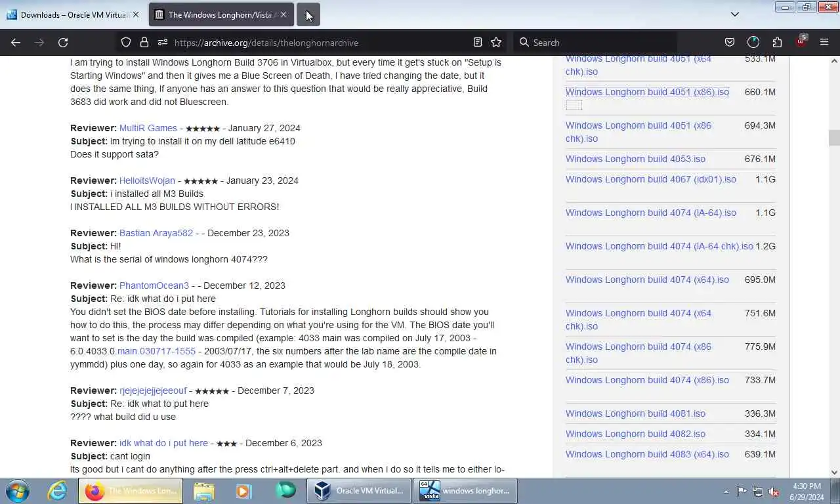Screen dimensions: 840x504
Task: Toggle reader view icon
Action: [x=478, y=43]
